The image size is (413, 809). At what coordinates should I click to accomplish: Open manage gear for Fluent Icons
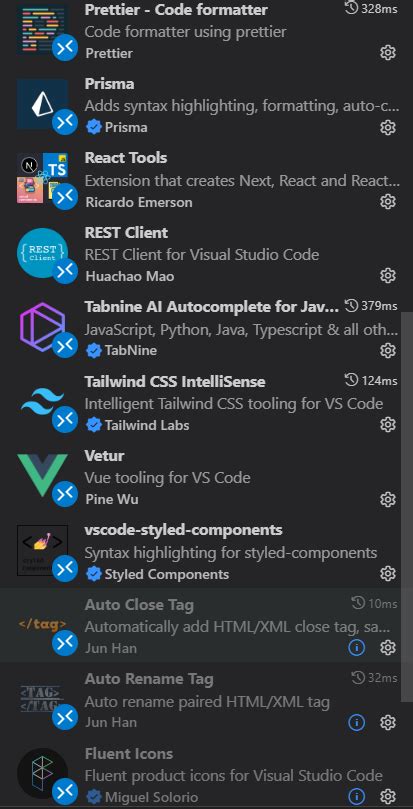(388, 796)
